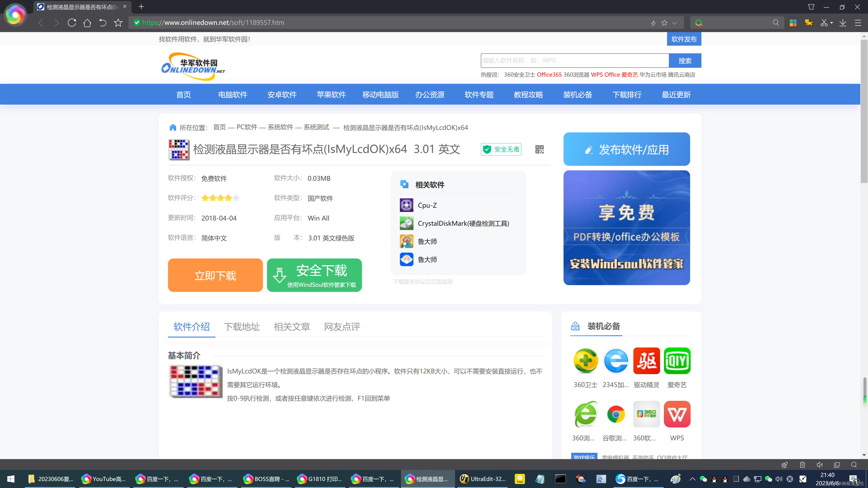This screenshot has width=868, height=488.
Task: Focus the software name search field
Action: [x=575, y=61]
